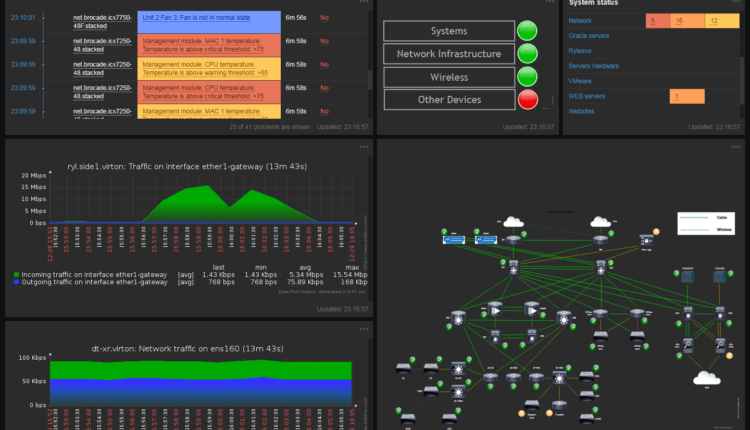Open the Network host group link

[x=580, y=21]
